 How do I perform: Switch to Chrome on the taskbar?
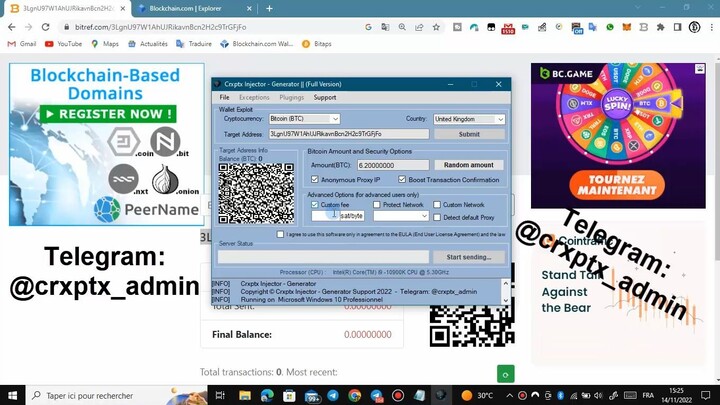354,395
